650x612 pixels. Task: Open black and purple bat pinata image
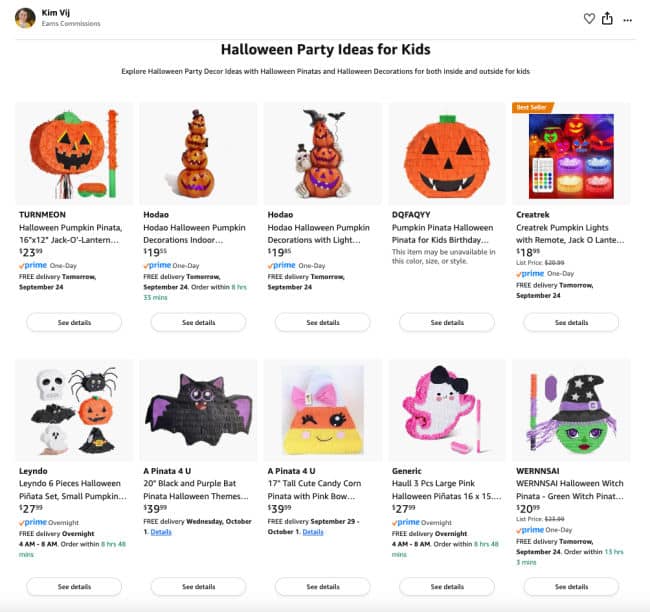point(198,410)
